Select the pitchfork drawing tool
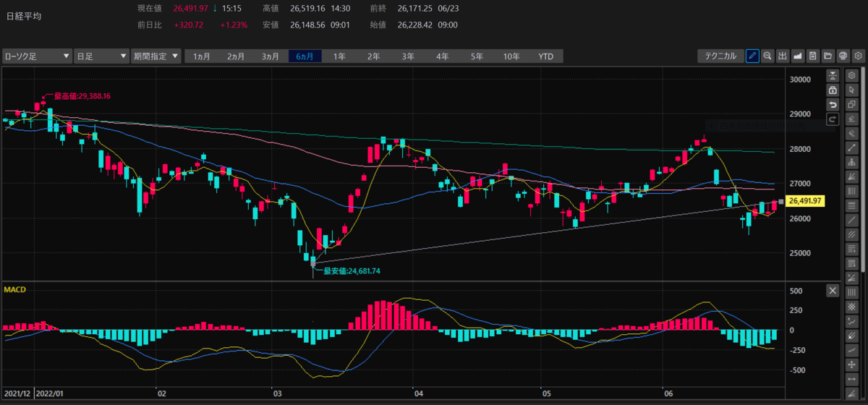Screen dimensions: 868x405 pos(851,161)
